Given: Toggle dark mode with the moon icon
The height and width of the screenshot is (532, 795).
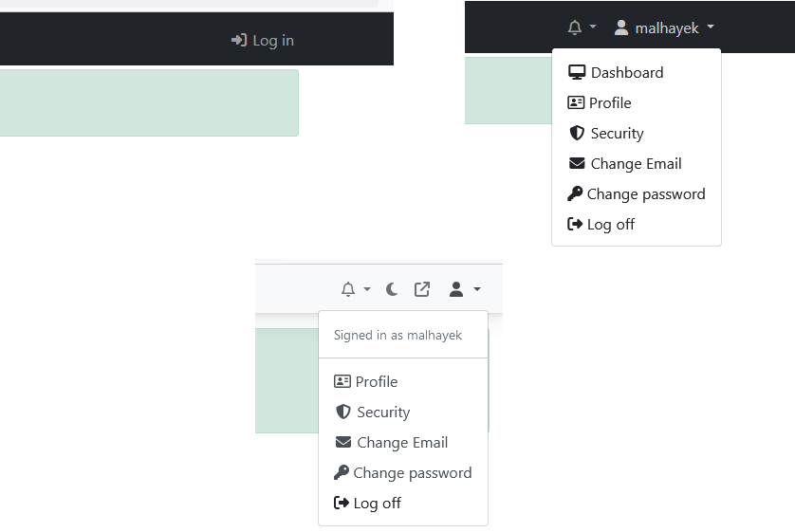Looking at the screenshot, I should coord(392,289).
